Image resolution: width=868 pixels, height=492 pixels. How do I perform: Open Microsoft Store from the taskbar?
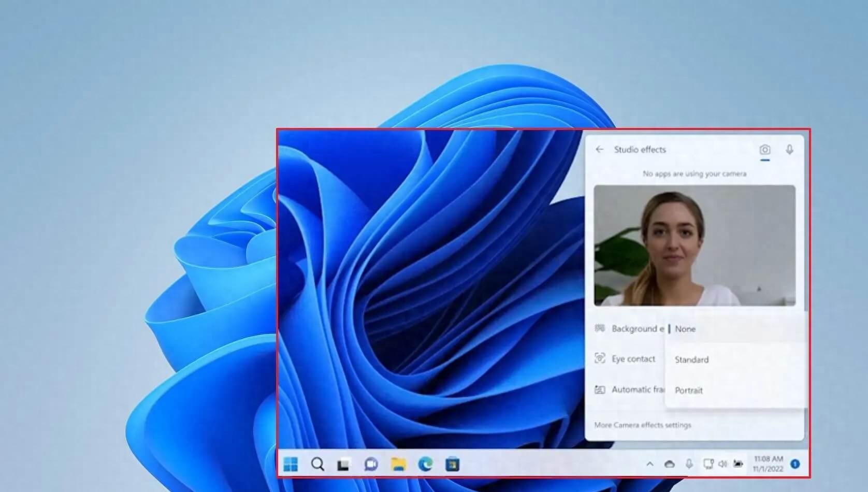click(x=452, y=464)
